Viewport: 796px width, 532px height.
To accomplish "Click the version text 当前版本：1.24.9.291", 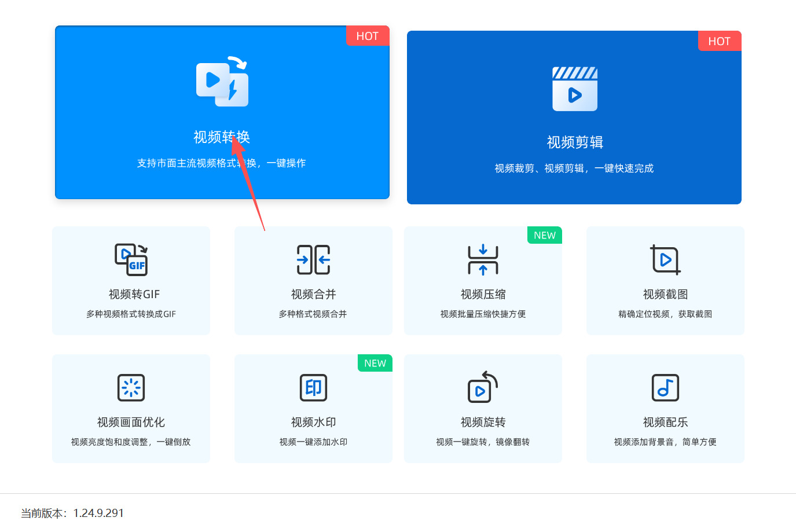I will 72,513.
